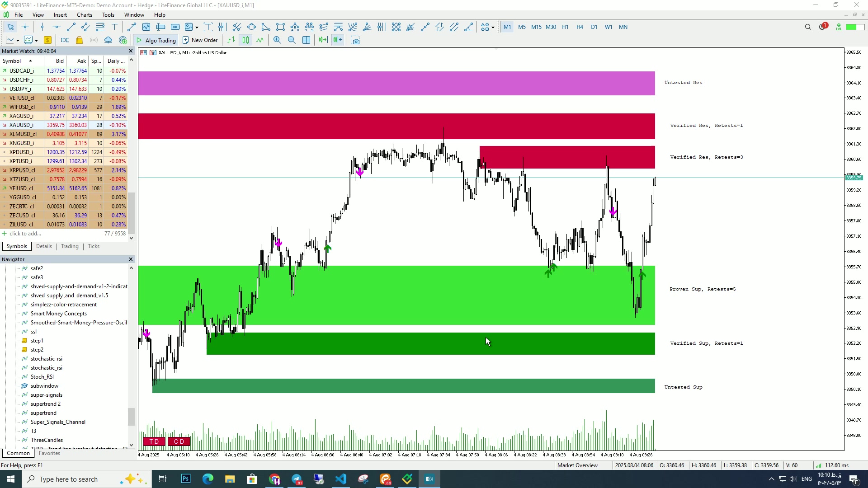Toggle the D1 timeframe button
The width and height of the screenshot is (868, 488).
pyautogui.click(x=594, y=27)
